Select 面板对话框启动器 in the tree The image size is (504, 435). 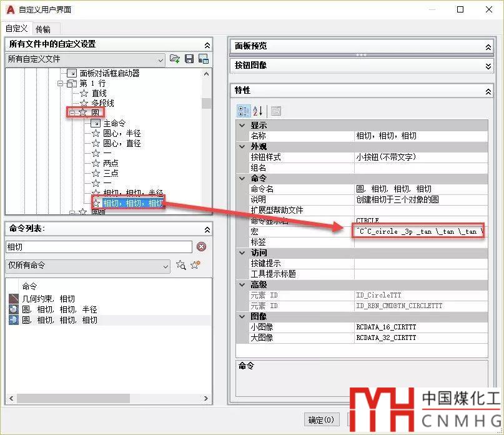click(109, 73)
